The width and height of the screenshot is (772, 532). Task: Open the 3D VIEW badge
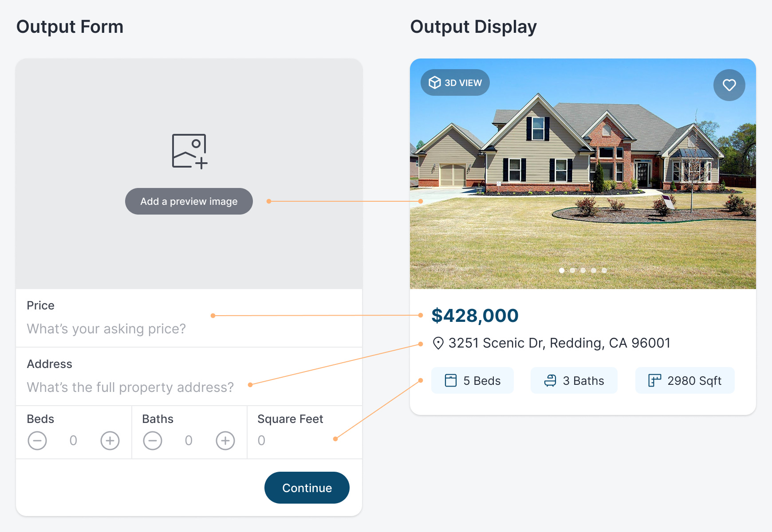[455, 83]
